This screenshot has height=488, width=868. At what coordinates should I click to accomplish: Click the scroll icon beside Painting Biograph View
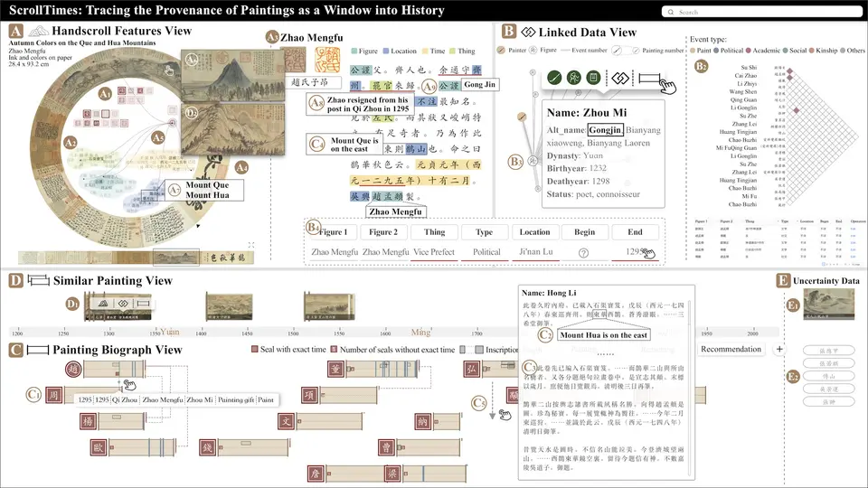[x=38, y=350]
